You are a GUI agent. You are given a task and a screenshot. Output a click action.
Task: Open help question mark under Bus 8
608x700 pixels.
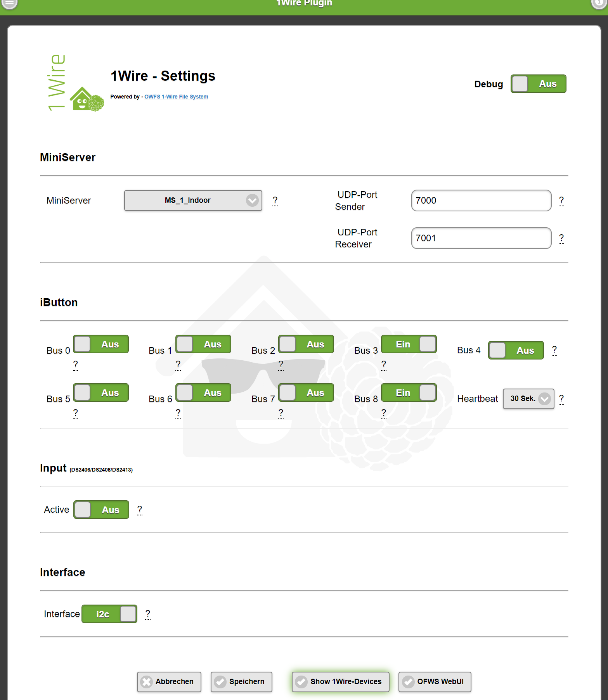tap(384, 413)
